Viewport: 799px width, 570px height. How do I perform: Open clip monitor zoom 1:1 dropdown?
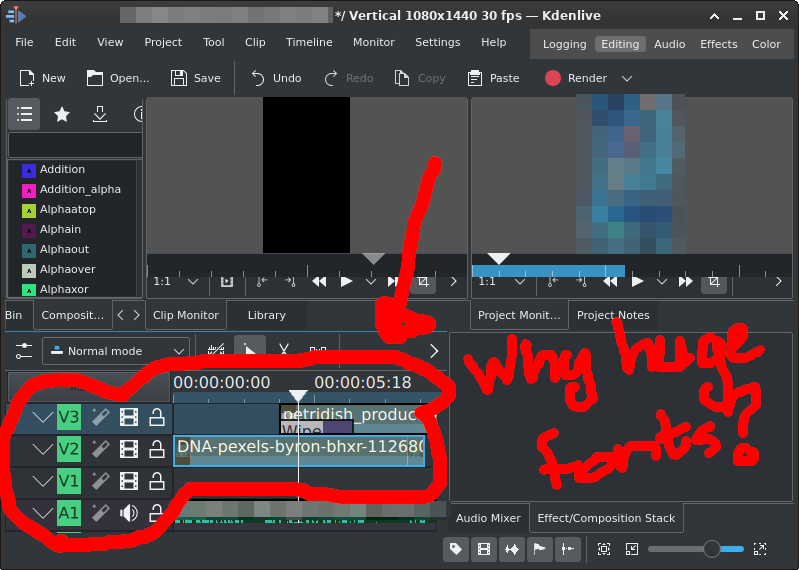176,282
